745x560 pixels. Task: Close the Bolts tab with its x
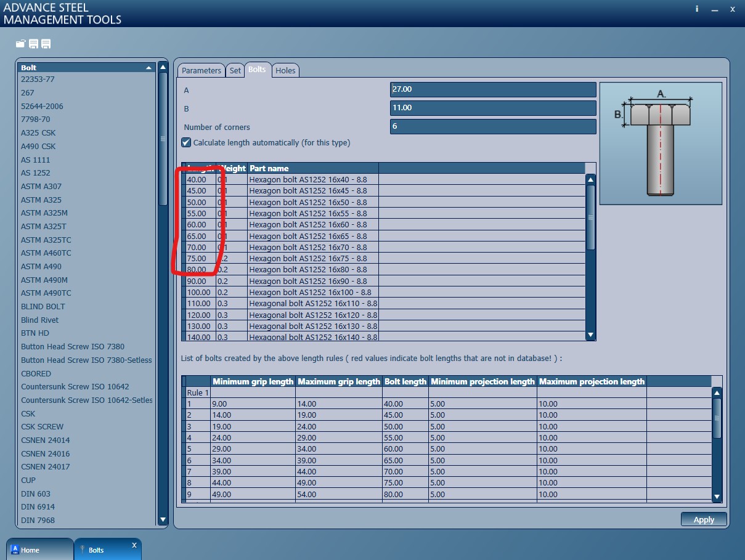click(x=134, y=545)
